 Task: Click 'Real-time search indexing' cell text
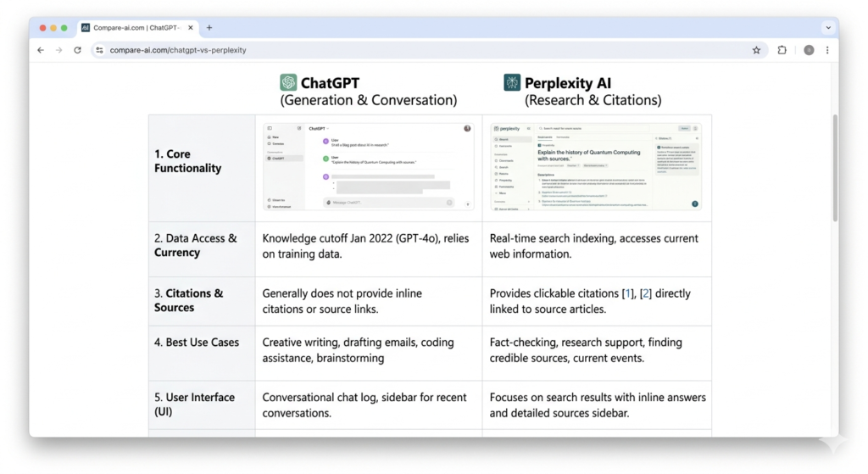click(x=594, y=246)
